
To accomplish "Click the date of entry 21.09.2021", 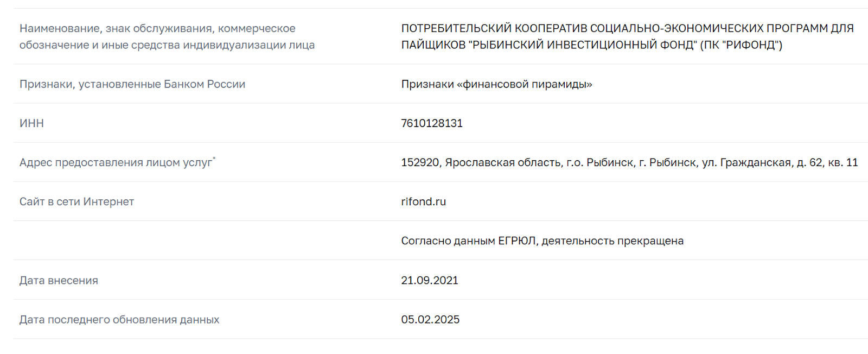I will (x=430, y=280).
